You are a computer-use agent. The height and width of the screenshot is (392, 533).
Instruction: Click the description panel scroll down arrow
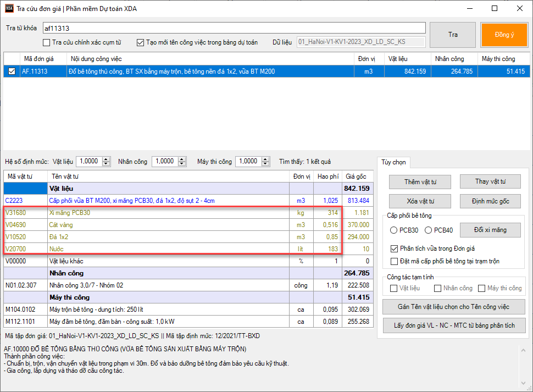pyautogui.click(x=523, y=383)
